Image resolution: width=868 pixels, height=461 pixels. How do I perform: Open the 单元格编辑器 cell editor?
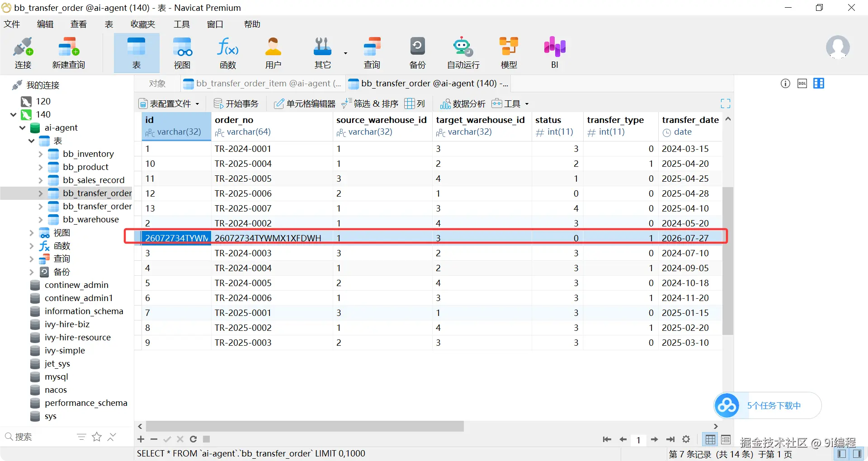305,103
